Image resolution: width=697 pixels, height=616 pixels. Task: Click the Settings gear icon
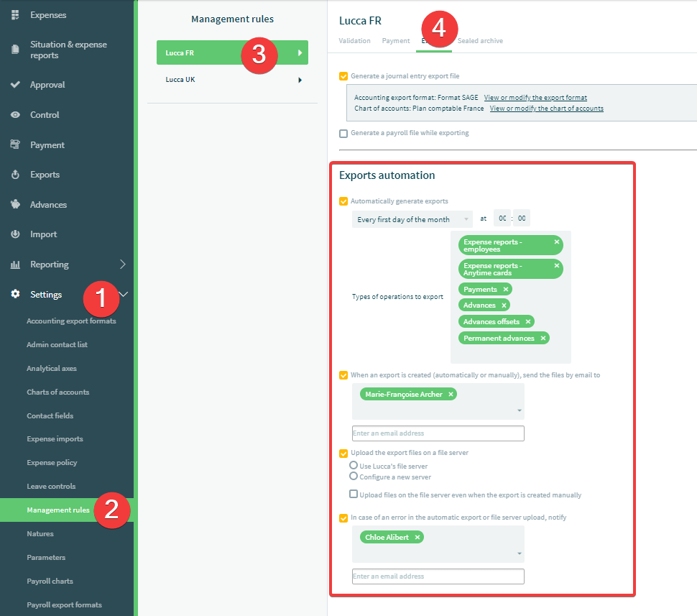(x=15, y=294)
